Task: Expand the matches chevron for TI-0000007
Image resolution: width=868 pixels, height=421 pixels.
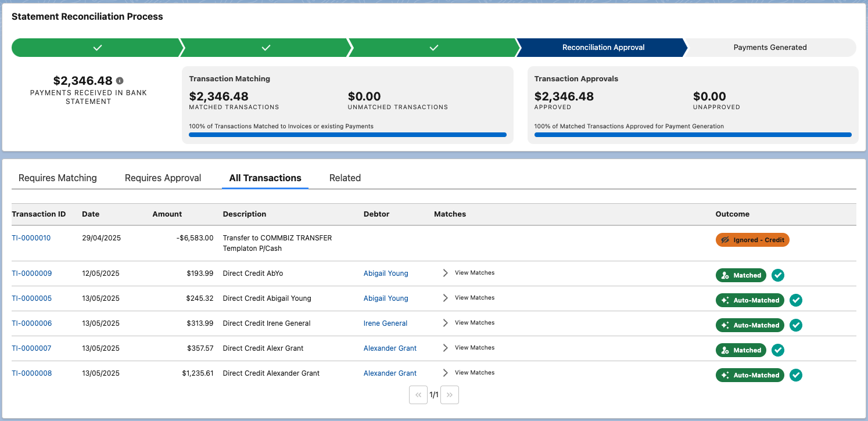Action: coord(444,347)
